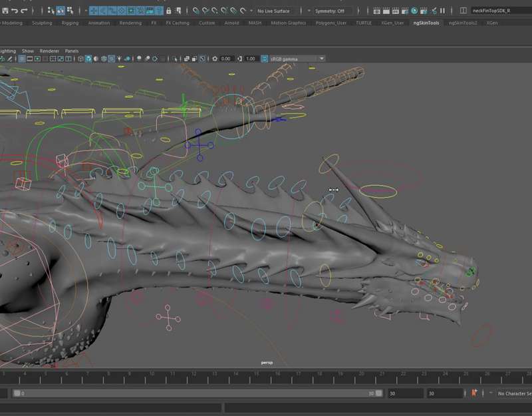Switch to the Rigging shelf tab
The height and width of the screenshot is (416, 532).
tap(70, 23)
